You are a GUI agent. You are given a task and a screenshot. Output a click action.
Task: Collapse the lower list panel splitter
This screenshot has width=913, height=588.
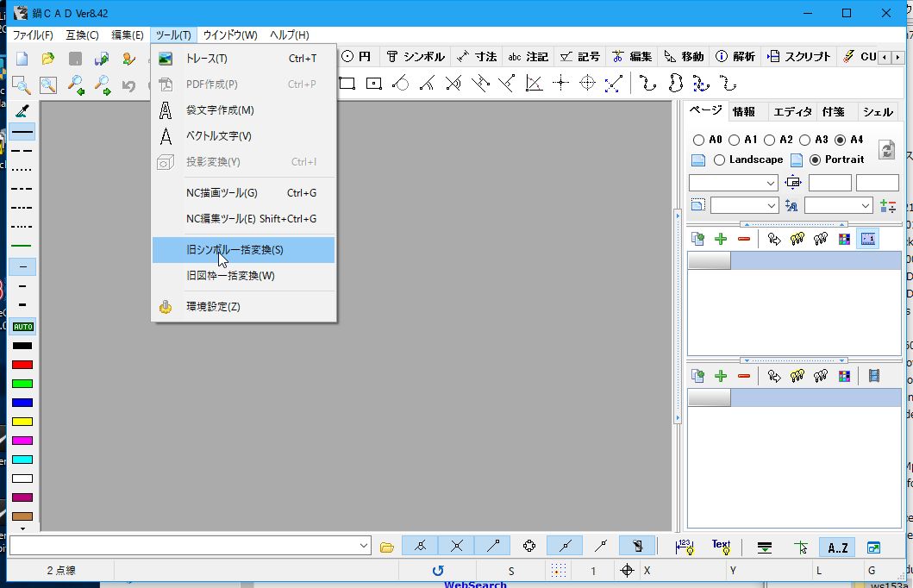(x=794, y=360)
